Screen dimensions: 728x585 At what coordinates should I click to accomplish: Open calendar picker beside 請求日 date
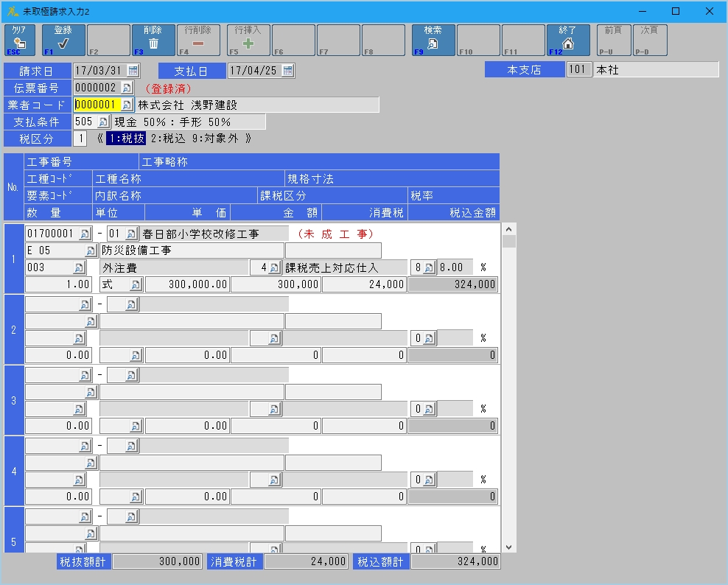coord(133,71)
